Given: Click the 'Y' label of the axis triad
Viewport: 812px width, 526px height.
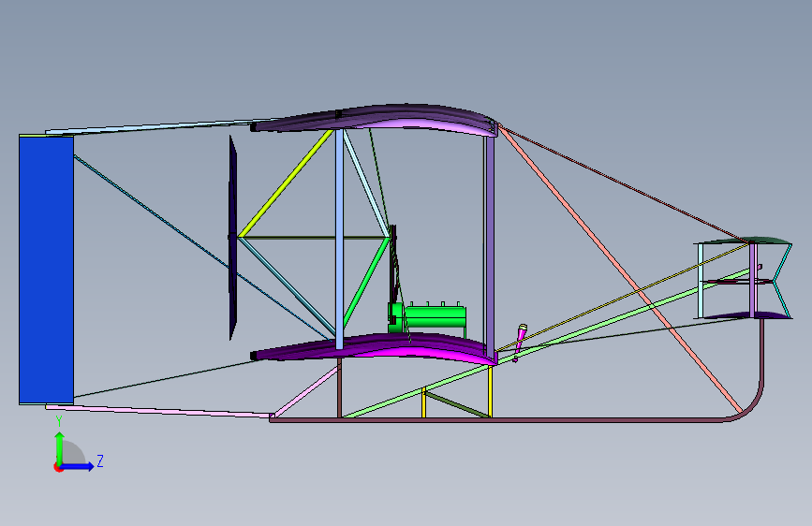Looking at the screenshot, I should [59, 421].
